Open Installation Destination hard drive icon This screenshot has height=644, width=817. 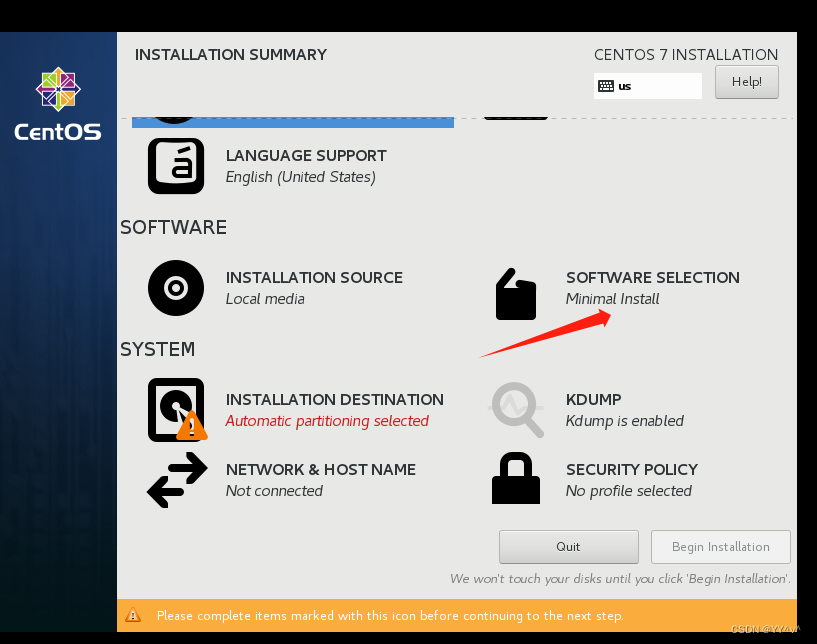coord(177,410)
